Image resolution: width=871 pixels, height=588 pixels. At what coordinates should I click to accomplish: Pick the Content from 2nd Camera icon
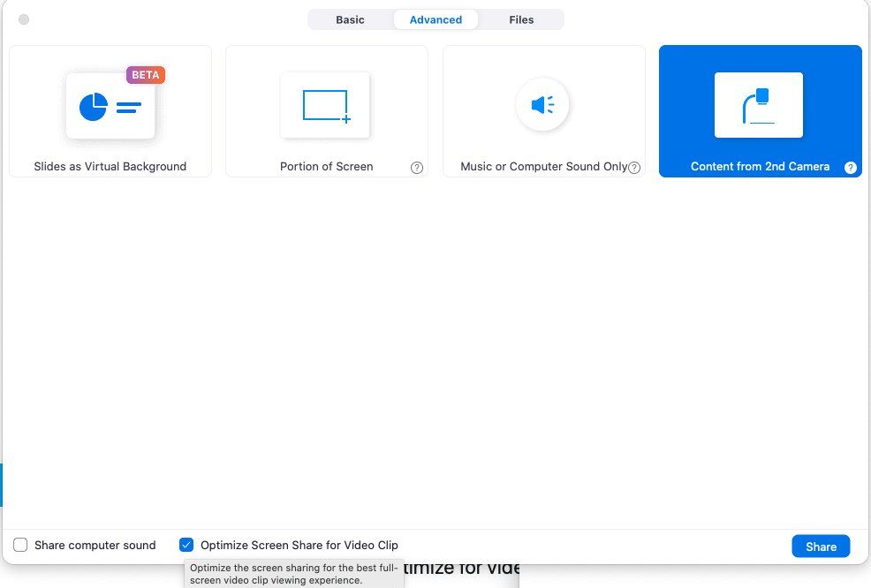coord(758,106)
